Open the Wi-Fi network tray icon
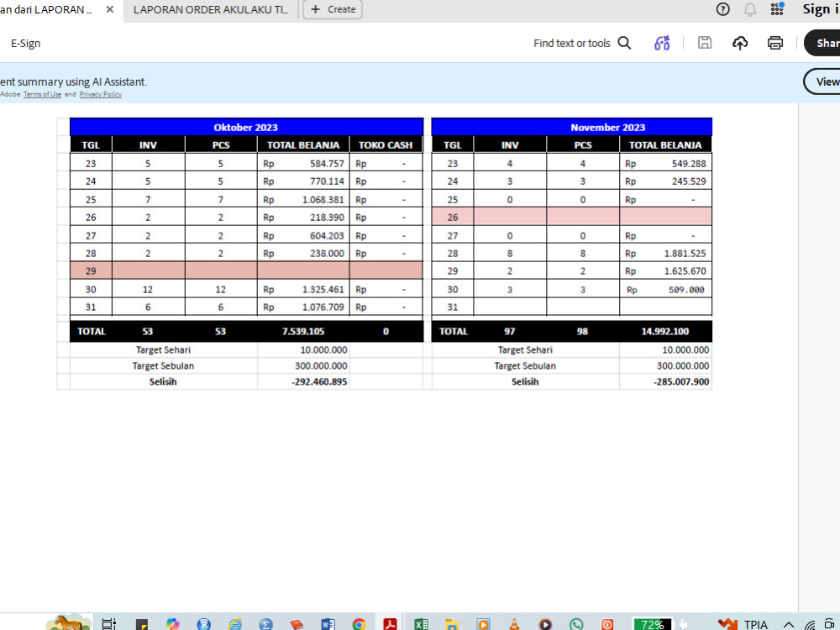 [811, 625]
